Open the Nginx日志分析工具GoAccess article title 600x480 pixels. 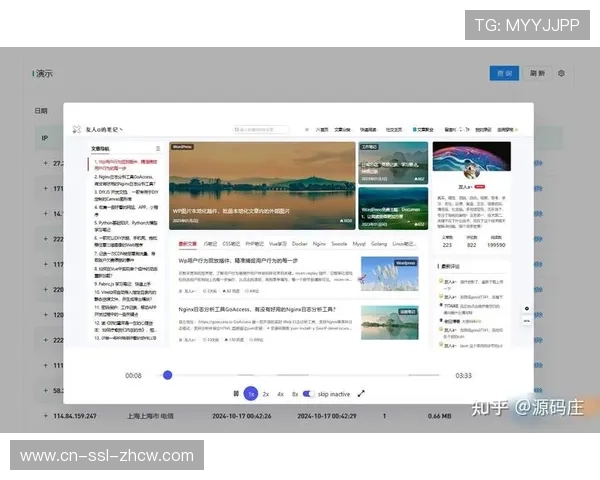pyautogui.click(x=257, y=309)
